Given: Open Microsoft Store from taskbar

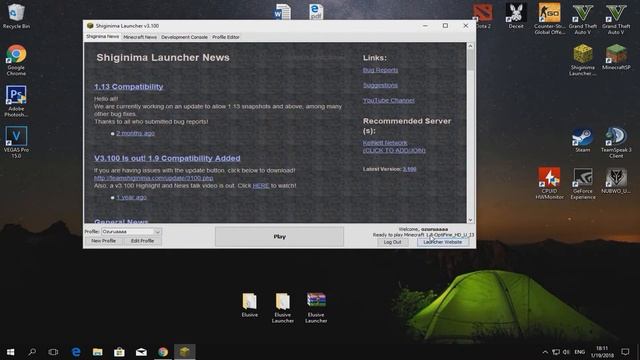Looking at the screenshot, I should click(119, 352).
